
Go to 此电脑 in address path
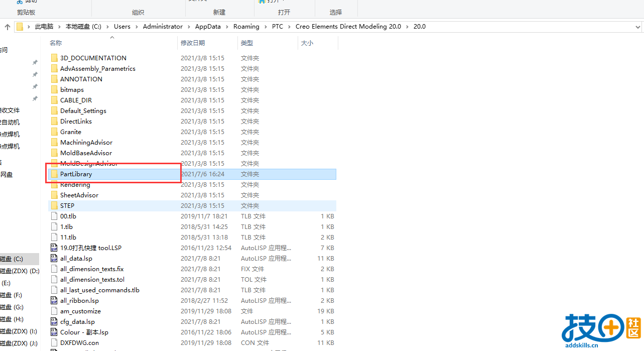44,27
